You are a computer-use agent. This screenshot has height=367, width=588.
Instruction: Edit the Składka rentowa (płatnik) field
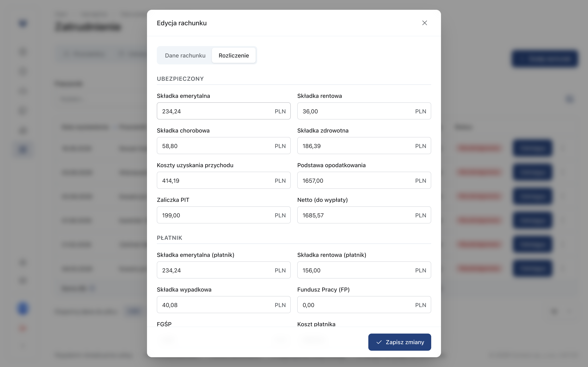pos(364,270)
